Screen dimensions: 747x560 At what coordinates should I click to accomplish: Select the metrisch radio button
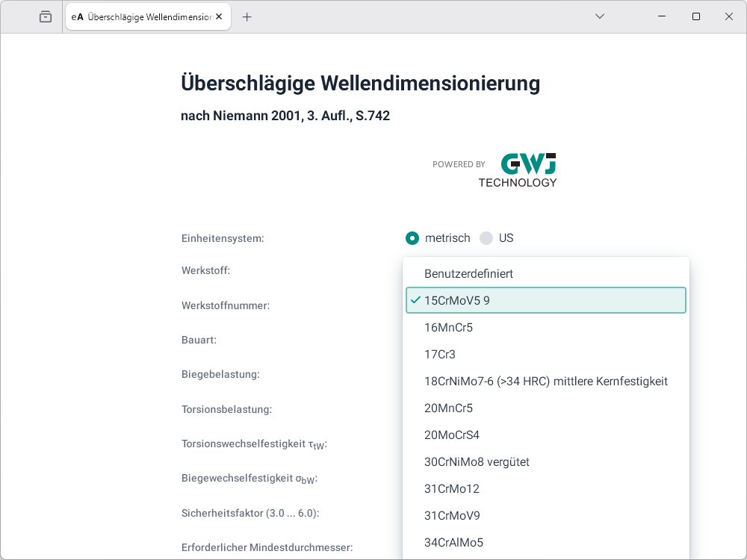click(x=412, y=238)
